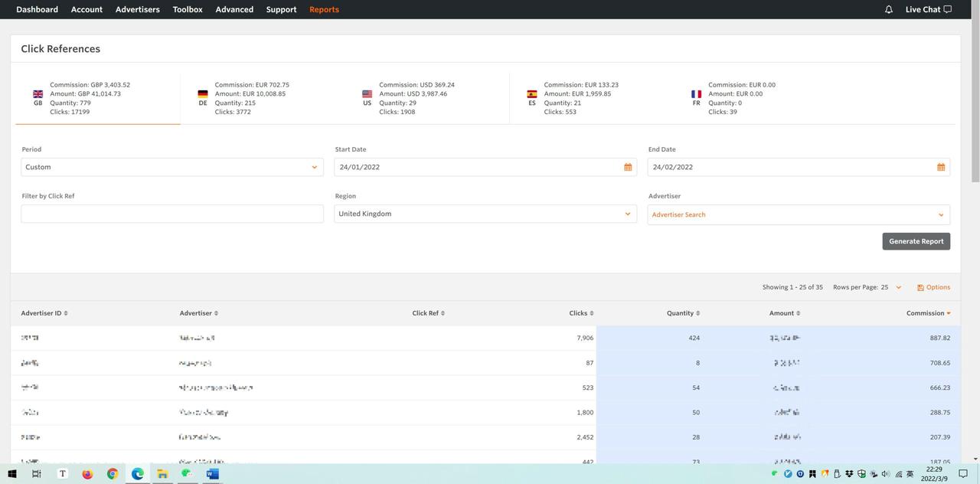The height and width of the screenshot is (484, 980).
Task: Select the DE flag region summary
Action: 202,94
